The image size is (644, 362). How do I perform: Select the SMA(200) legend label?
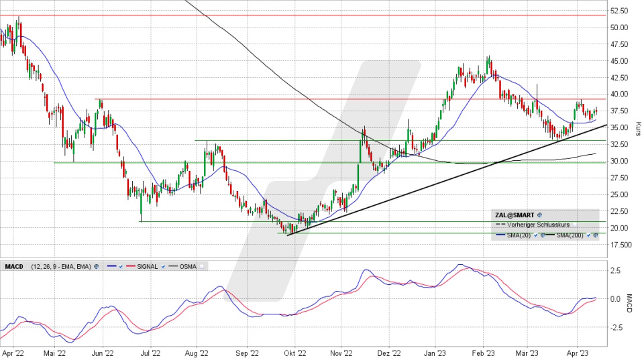570,235
